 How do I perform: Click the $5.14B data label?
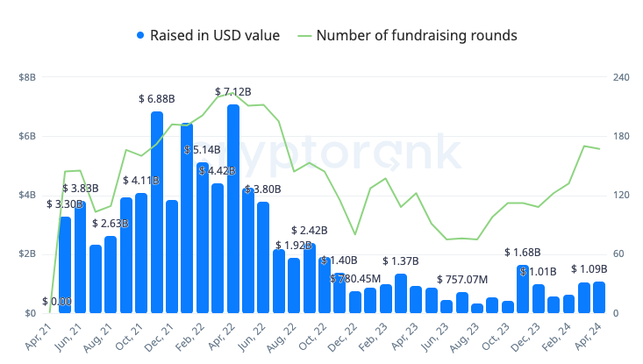click(x=203, y=150)
